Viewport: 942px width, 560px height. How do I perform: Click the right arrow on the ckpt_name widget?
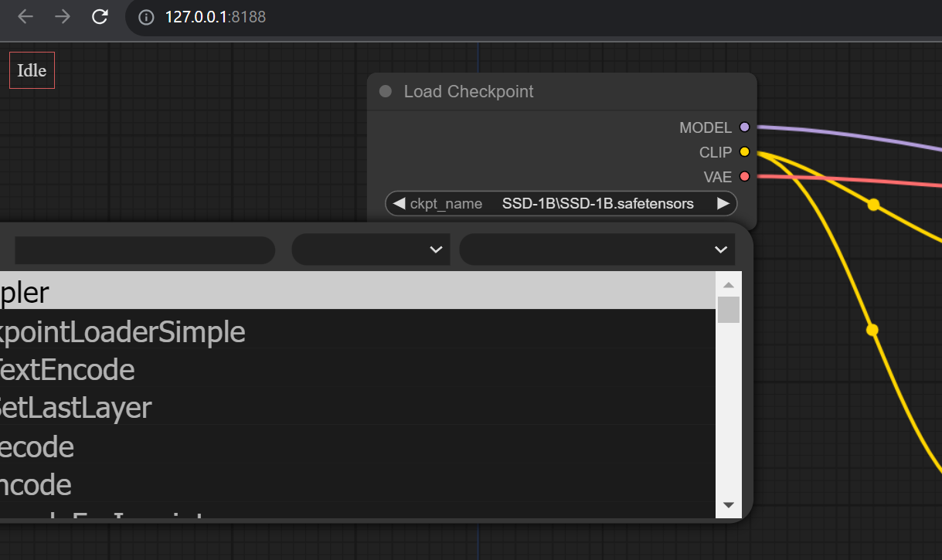(723, 203)
